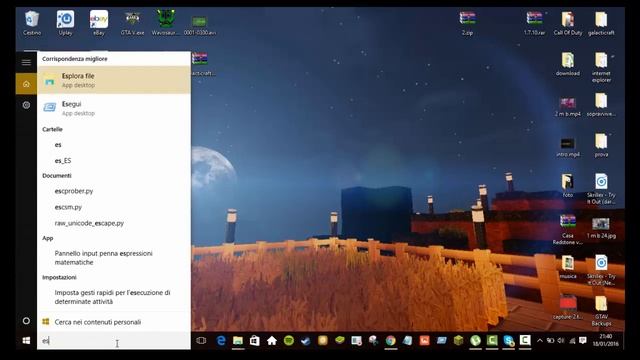
Task: Open the Windows Start button
Action: pos(26,340)
